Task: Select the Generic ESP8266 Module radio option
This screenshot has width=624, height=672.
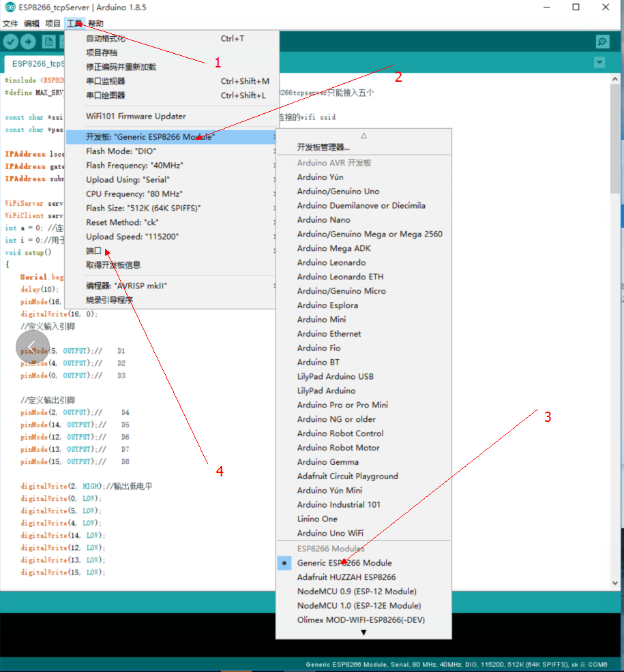Action: tap(363, 563)
